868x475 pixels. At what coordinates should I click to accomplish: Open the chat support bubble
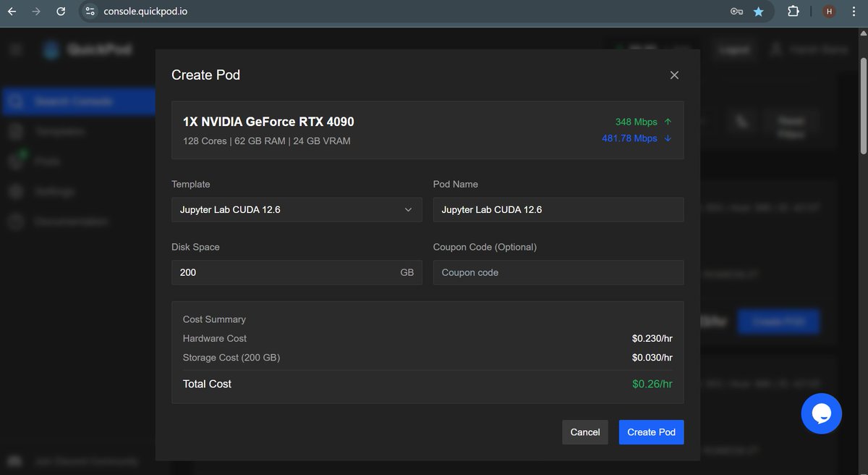[822, 414]
